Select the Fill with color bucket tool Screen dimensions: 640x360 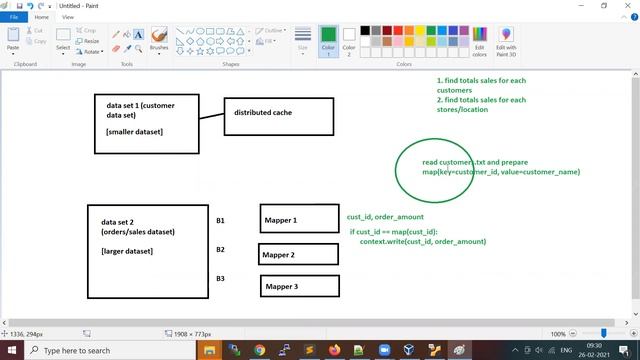(127, 35)
